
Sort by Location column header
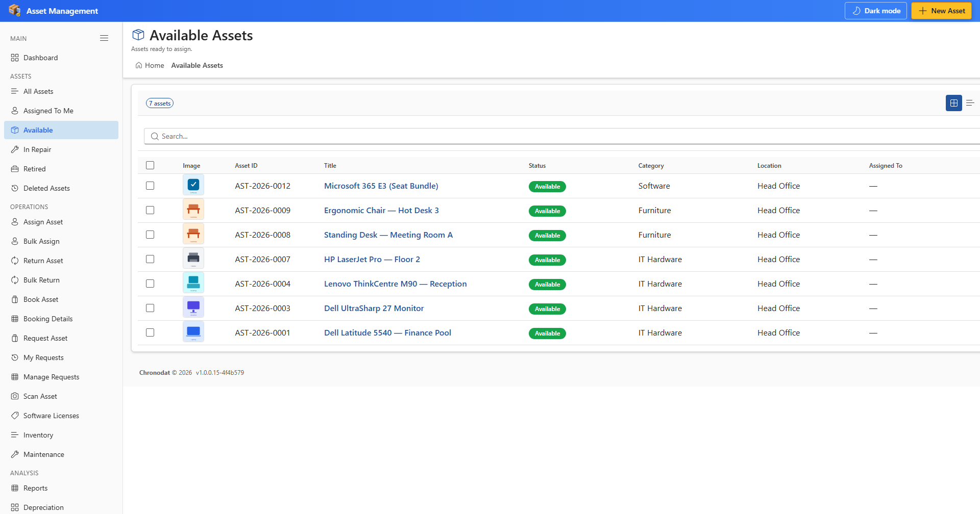(769, 166)
